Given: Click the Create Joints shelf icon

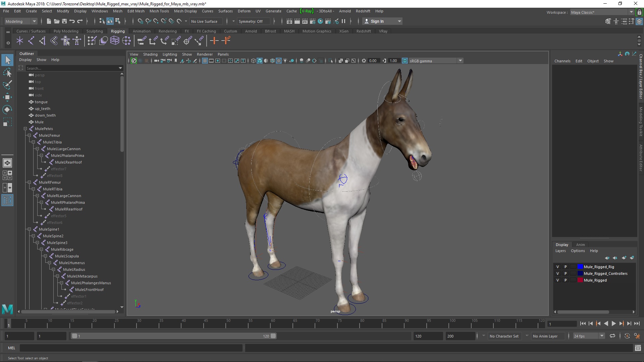Looking at the screenshot, I should 31,41.
